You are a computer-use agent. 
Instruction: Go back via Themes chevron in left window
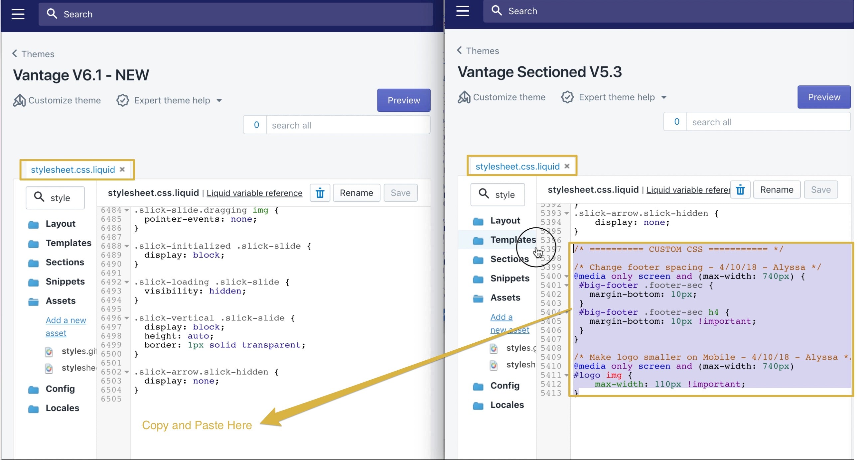[15, 54]
